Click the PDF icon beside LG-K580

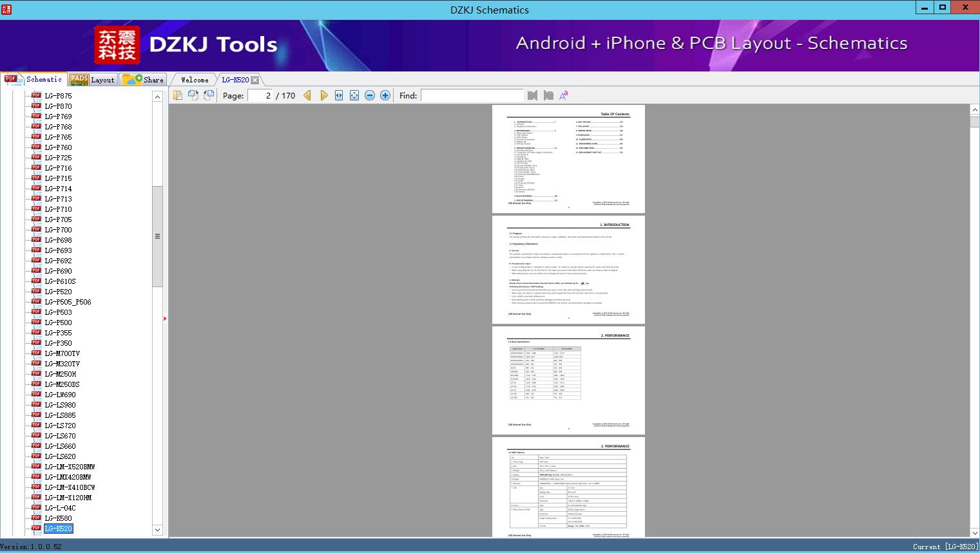[x=36, y=518]
